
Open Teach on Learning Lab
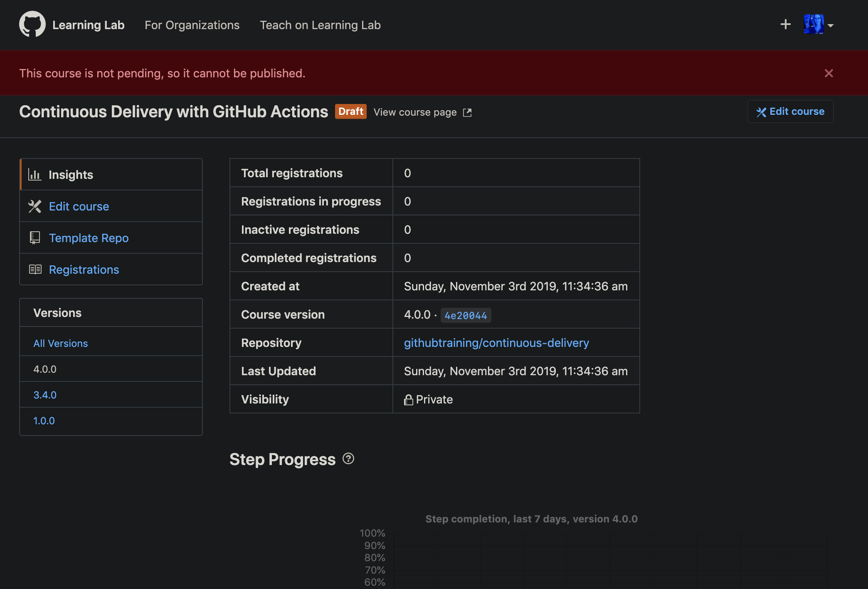pyautogui.click(x=320, y=25)
